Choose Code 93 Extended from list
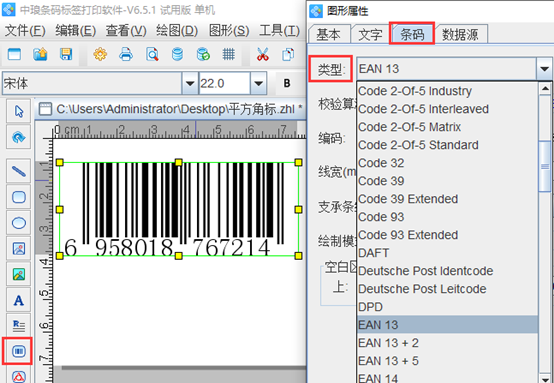This screenshot has width=554, height=383. coord(447,235)
